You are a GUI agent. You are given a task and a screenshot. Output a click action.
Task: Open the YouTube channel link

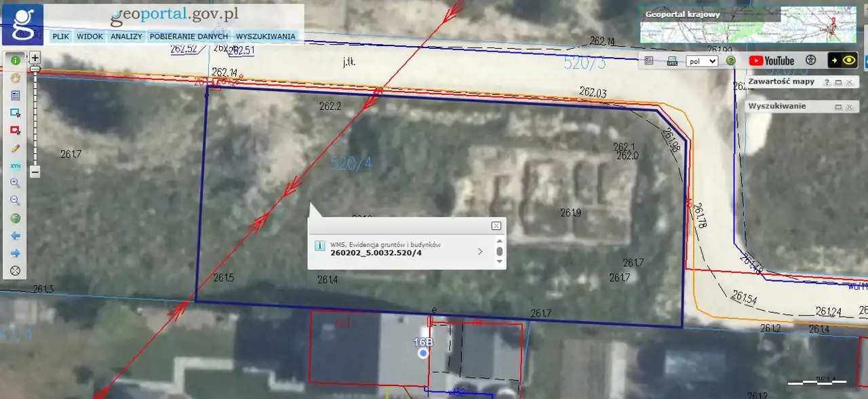click(771, 60)
